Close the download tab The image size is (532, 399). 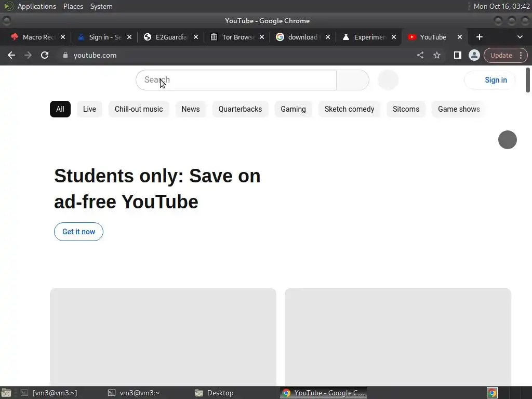[x=328, y=37]
